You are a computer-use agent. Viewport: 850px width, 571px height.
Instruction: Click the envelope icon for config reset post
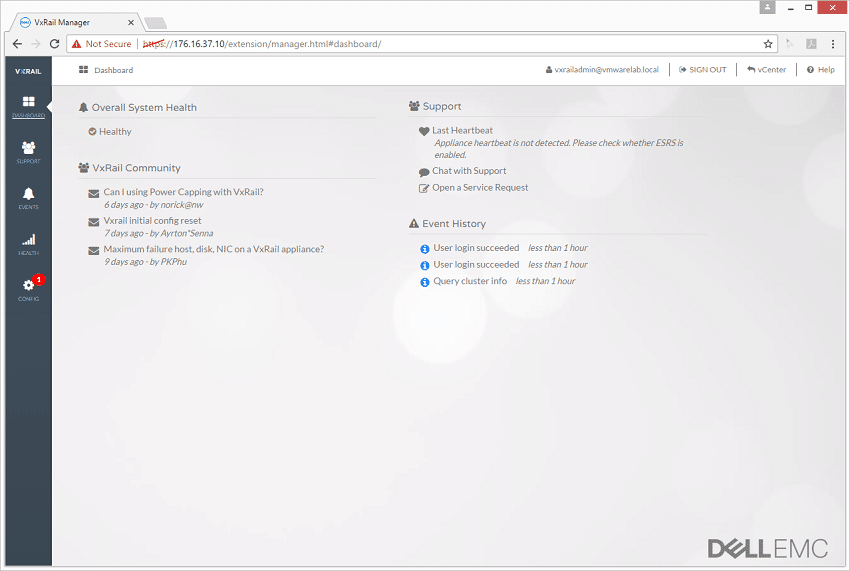point(93,222)
